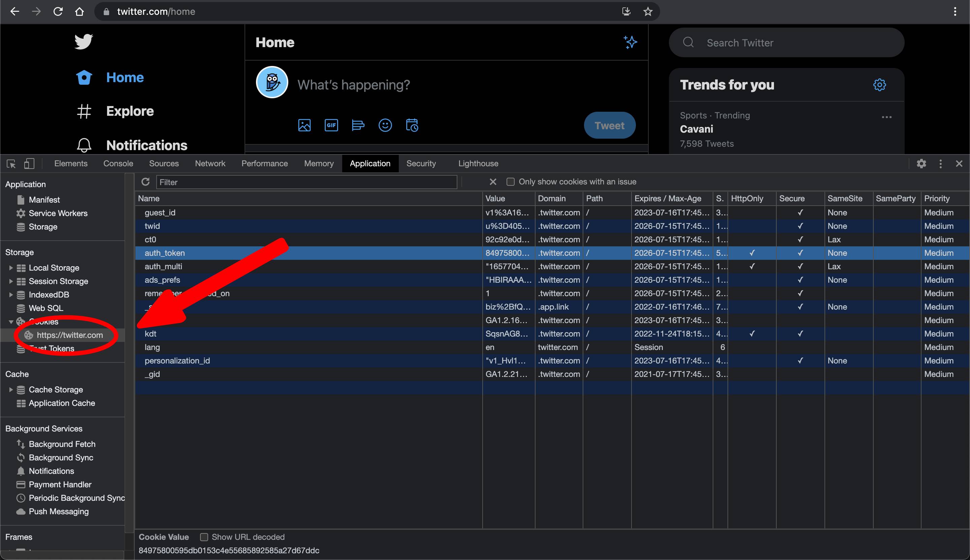
Task: Open Home in Twitter sidebar
Action: 110,77
